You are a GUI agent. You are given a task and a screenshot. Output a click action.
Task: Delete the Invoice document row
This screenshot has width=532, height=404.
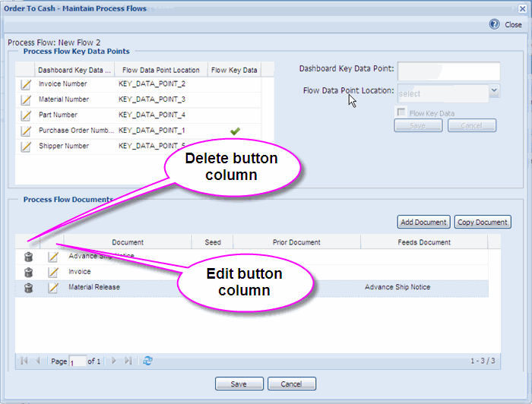click(29, 272)
